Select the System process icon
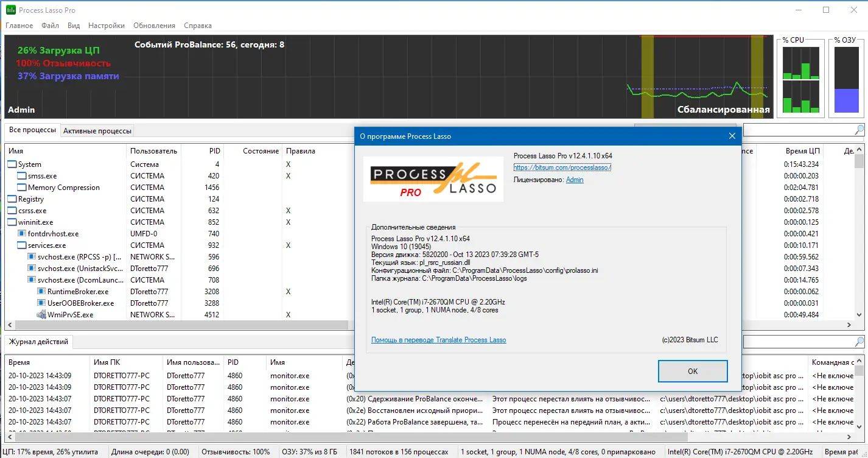868x458 pixels. (12, 164)
